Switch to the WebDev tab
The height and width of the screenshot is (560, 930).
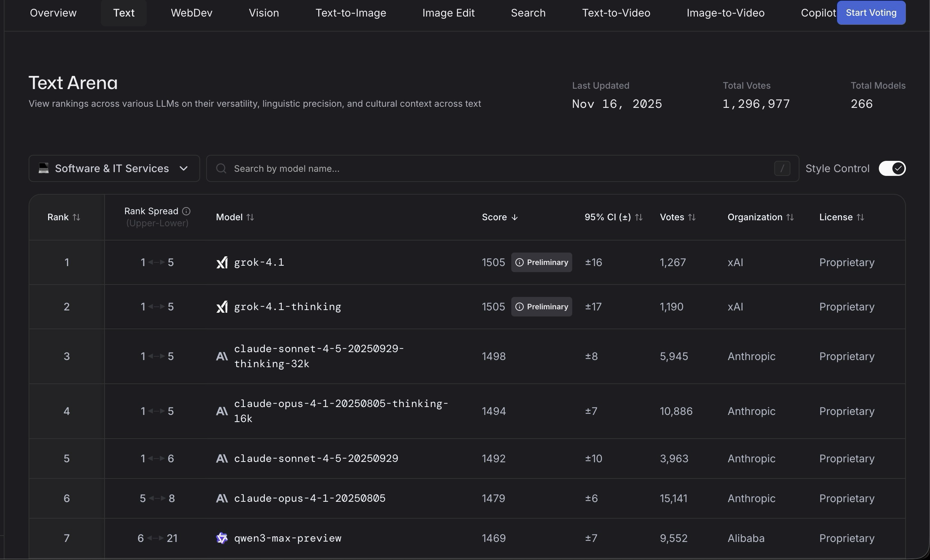pos(191,13)
